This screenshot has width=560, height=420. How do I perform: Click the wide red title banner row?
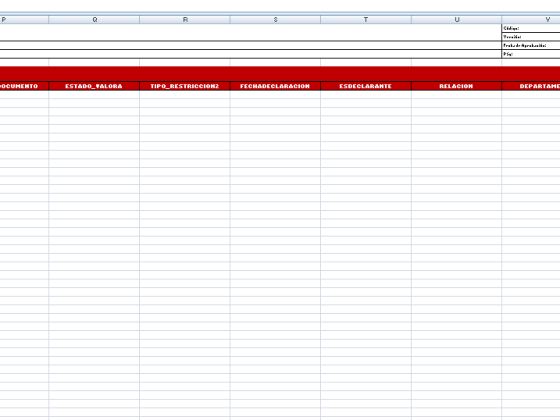pos(280,74)
